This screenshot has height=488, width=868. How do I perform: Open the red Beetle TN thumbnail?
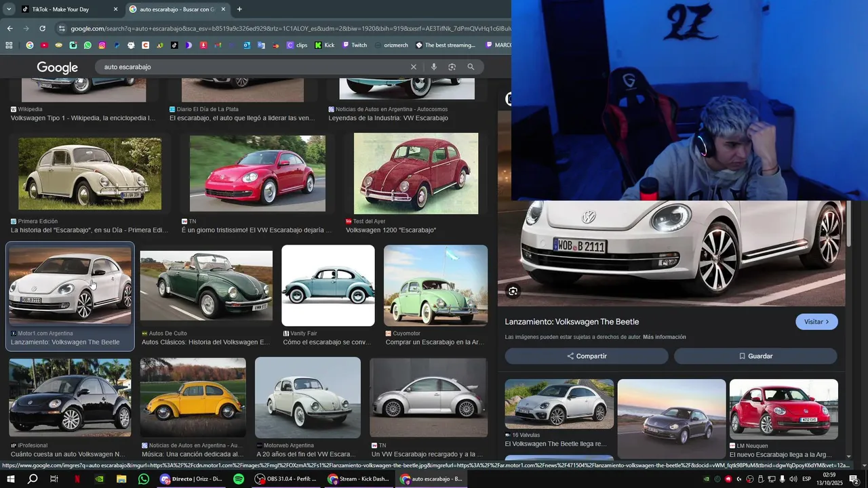pyautogui.click(x=258, y=173)
